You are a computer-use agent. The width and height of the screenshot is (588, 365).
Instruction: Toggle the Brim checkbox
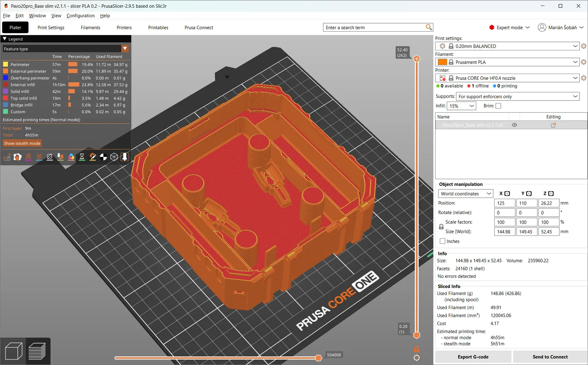pyautogui.click(x=498, y=106)
